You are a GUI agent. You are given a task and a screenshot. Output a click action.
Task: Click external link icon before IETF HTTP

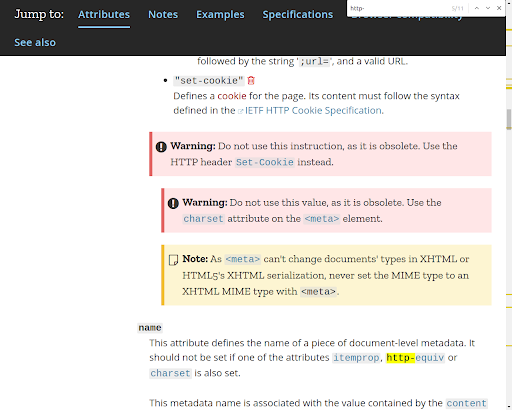pyautogui.click(x=240, y=111)
